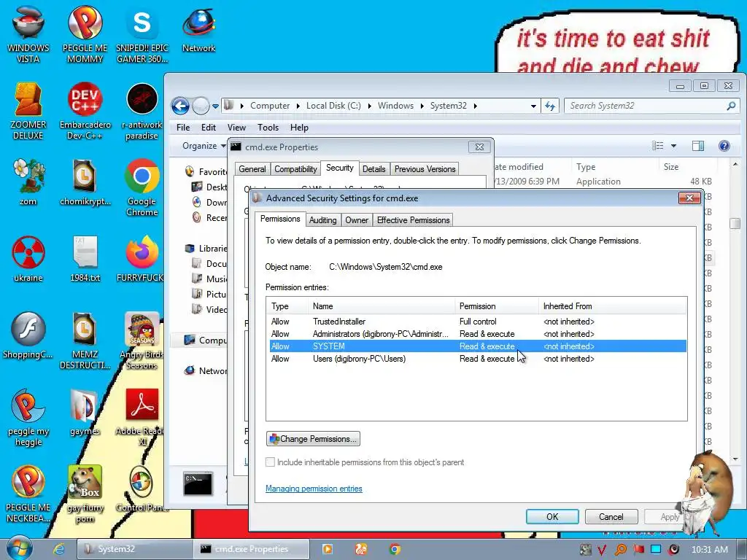Open the ukraine desktop icon

tap(28, 259)
